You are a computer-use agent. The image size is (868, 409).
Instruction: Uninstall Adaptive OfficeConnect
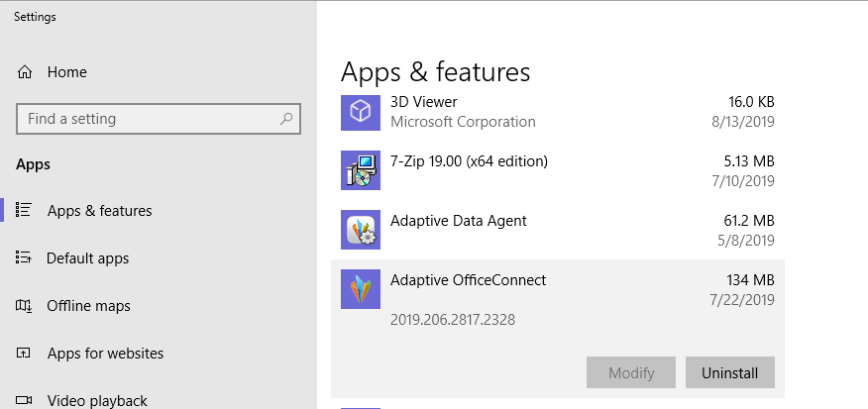729,372
